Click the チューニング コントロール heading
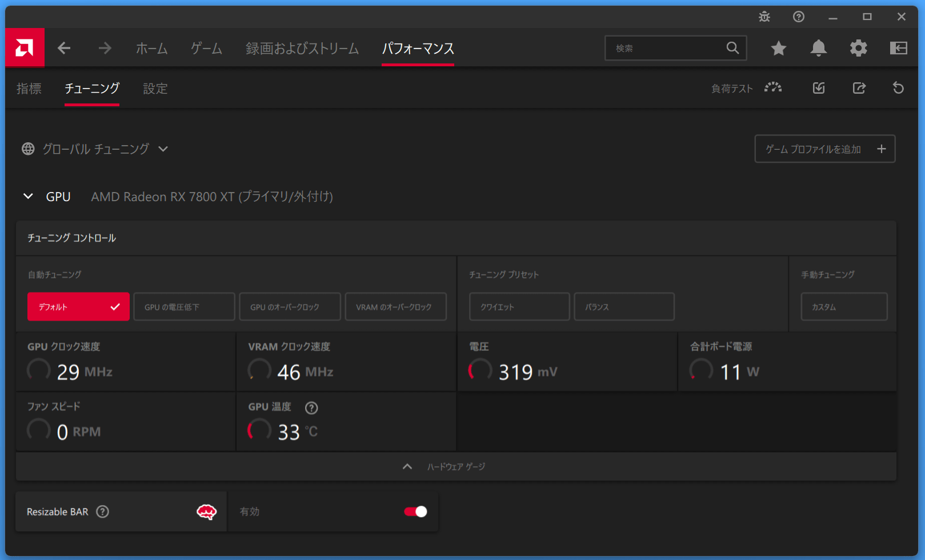Image resolution: width=925 pixels, height=560 pixels. 71,238
